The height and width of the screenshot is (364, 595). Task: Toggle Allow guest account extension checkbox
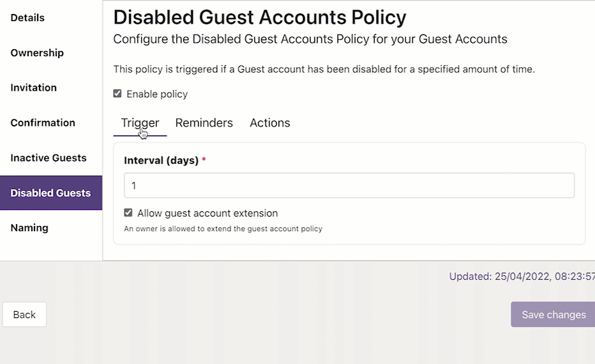click(128, 213)
